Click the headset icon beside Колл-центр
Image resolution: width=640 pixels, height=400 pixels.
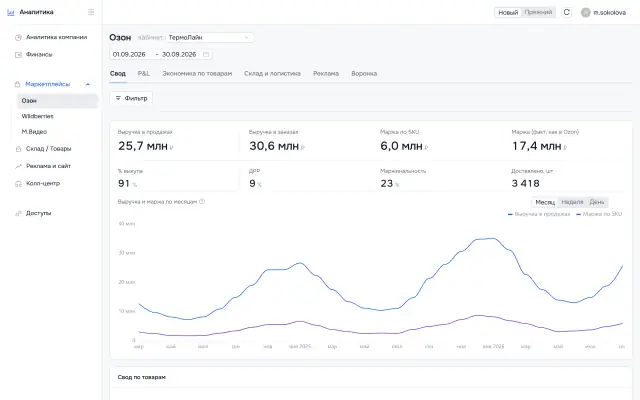pyautogui.click(x=18, y=184)
